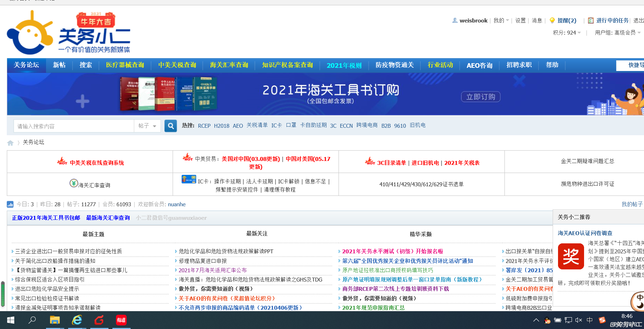Open 海关AEO认证问卷调查 link
Viewport: 644px width, 329px height.
585,233
